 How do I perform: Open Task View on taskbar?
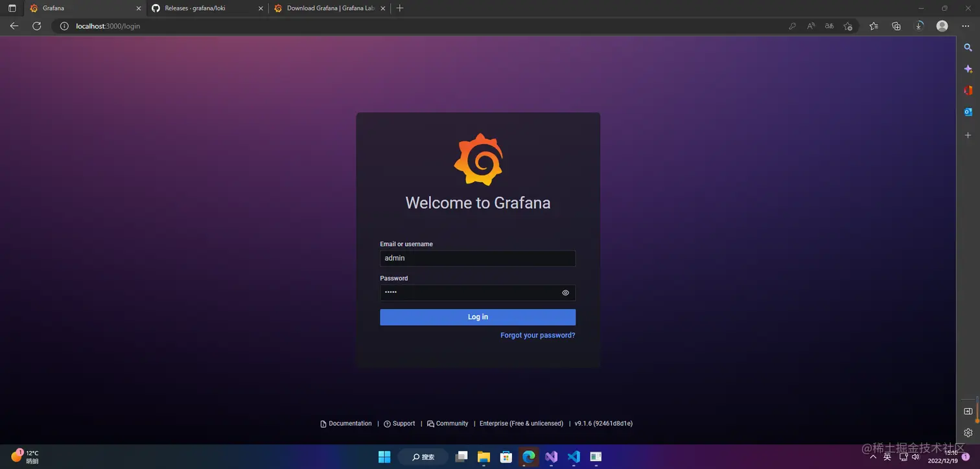[461, 457]
